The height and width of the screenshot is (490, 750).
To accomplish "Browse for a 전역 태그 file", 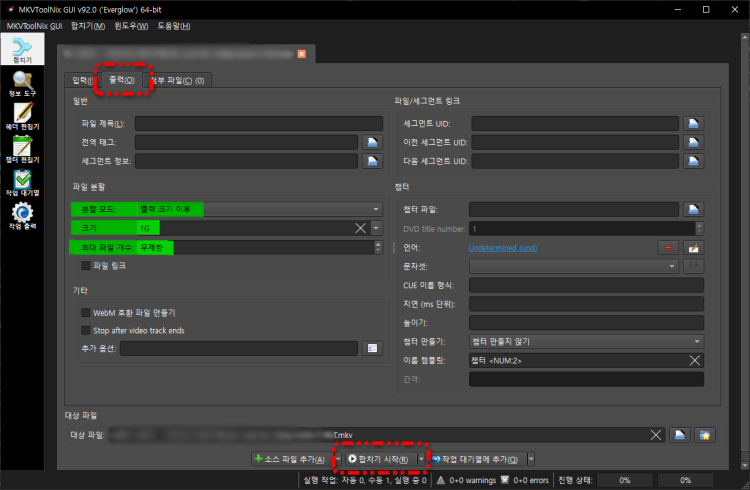I will (x=371, y=142).
